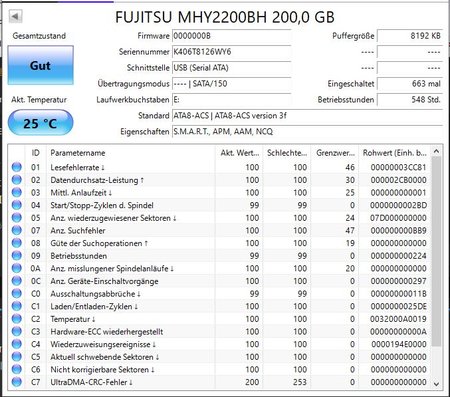Select the status orb for Ausschaltungsabbrüche
450x397 pixels.
17,293
